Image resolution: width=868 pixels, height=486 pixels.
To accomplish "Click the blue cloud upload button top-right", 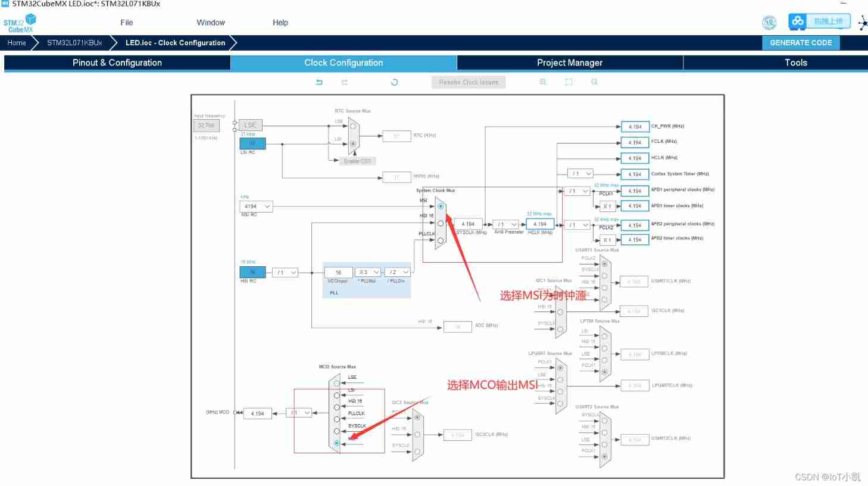I will click(819, 21).
